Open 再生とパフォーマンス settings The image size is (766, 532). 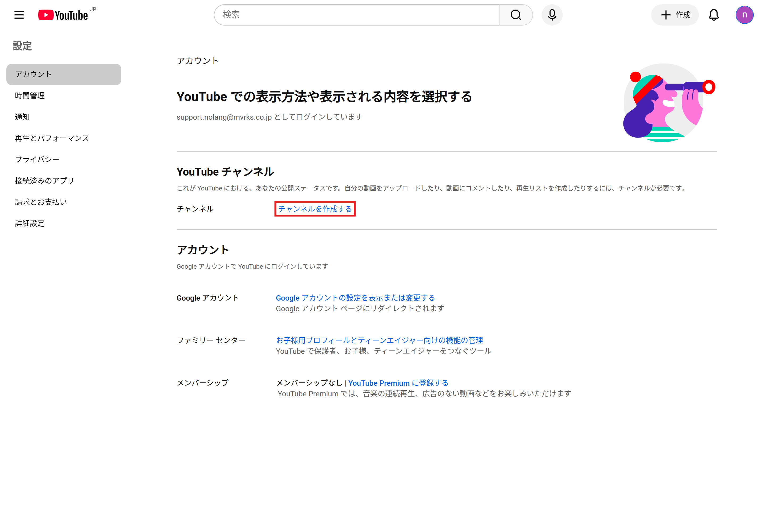point(64,138)
